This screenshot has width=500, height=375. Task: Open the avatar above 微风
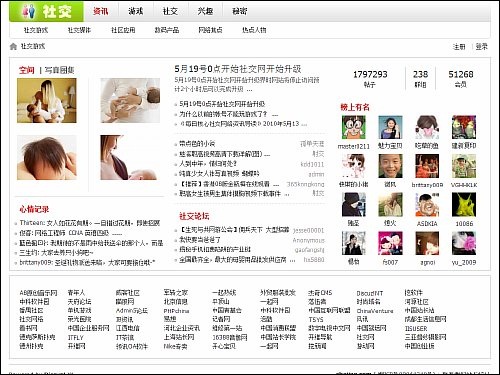tap(390, 166)
